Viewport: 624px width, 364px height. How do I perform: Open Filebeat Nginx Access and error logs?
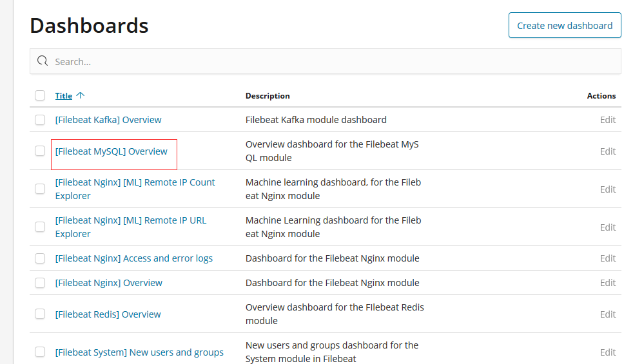coord(134,258)
